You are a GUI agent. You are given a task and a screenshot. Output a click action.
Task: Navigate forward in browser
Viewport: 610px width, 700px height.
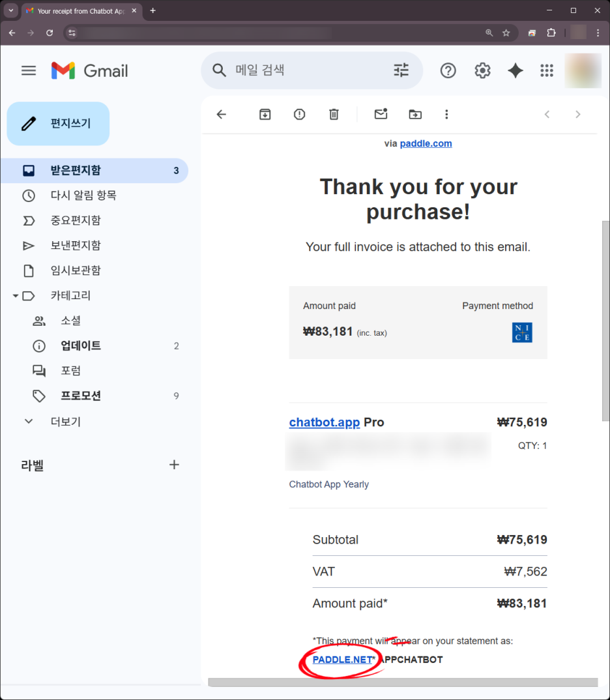pyautogui.click(x=31, y=33)
